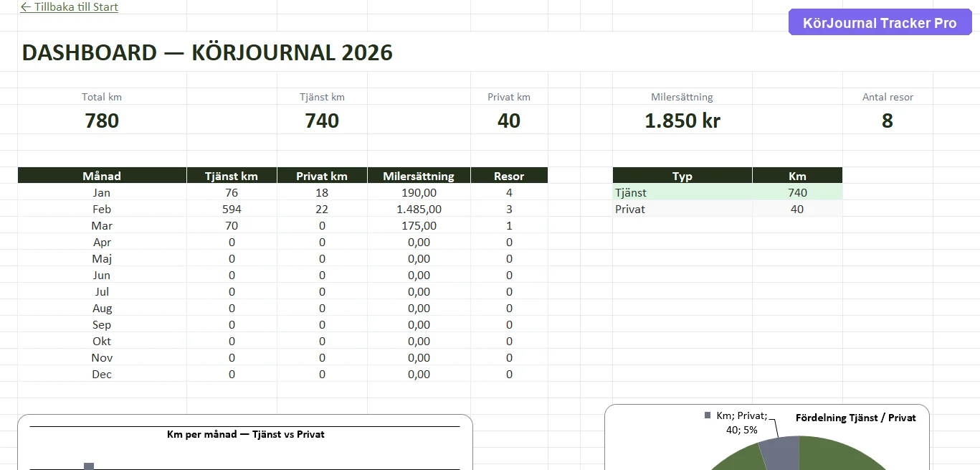
Task: Click the Månad column header
Action: coord(102,176)
